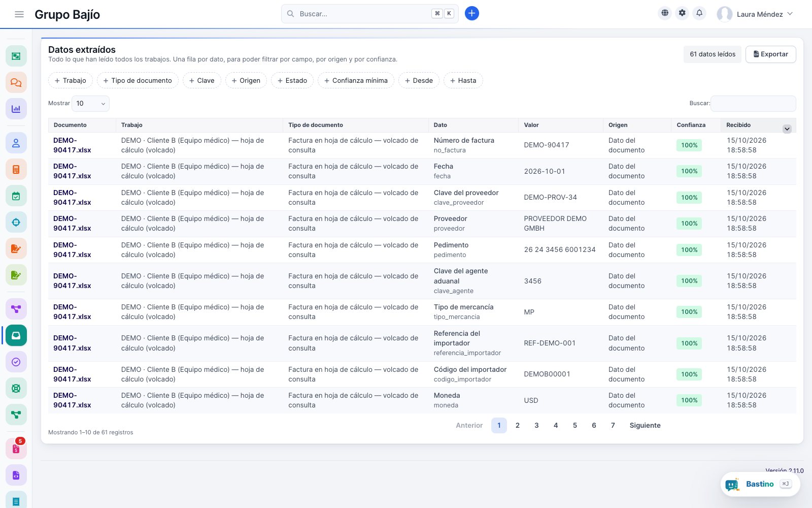Focus the top Buscar search field
Image resolution: width=812 pixels, height=508 pixels.
(x=369, y=14)
